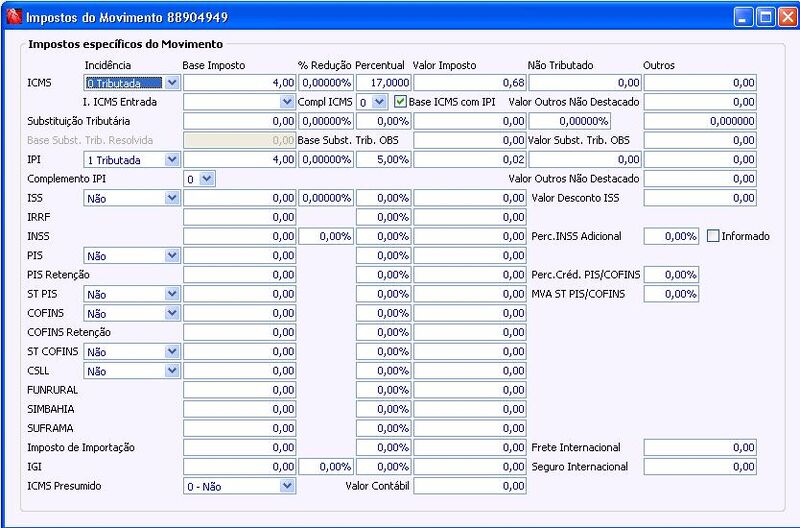This screenshot has height=528, width=800.
Task: Click Substituição Tributária Base Imposto field
Action: [240, 121]
